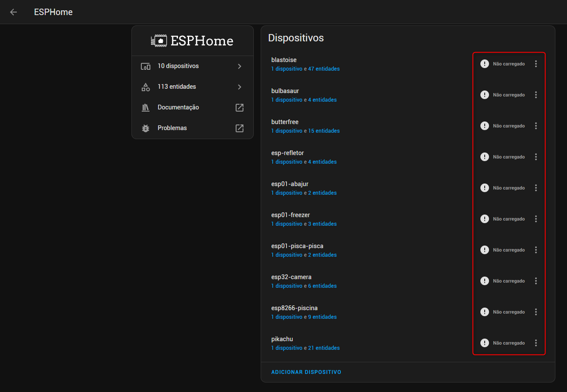The width and height of the screenshot is (567, 392).
Task: Click the bug icon next to Problemas
Action: pyautogui.click(x=145, y=128)
